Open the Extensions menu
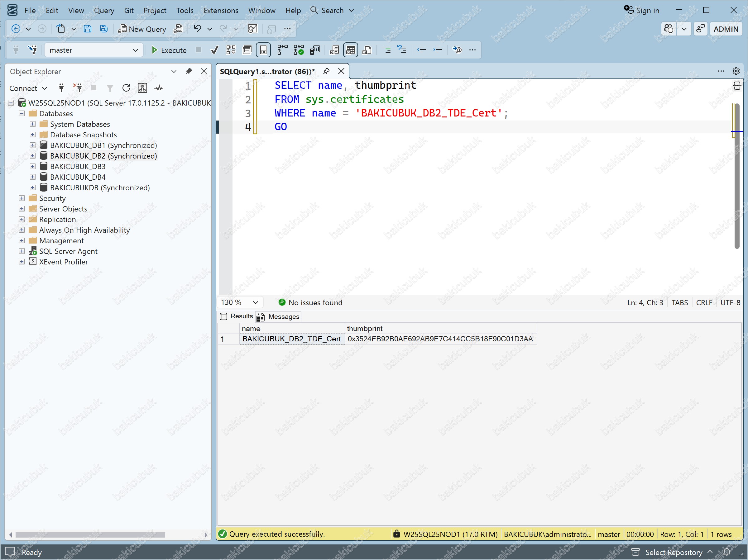Image resolution: width=748 pixels, height=560 pixels. tap(221, 11)
